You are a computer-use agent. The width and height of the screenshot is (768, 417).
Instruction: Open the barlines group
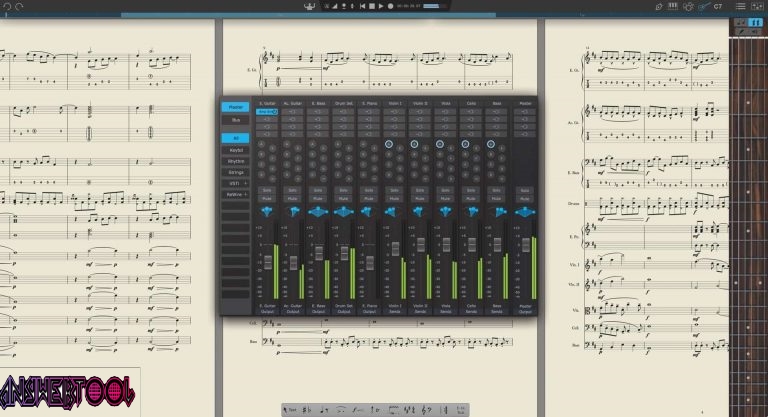pyautogui.click(x=444, y=410)
